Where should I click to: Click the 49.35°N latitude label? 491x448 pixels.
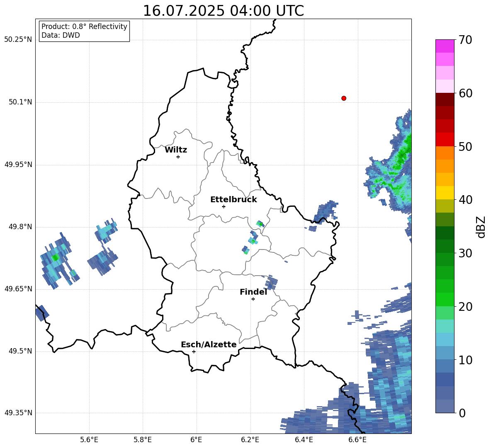(18, 413)
